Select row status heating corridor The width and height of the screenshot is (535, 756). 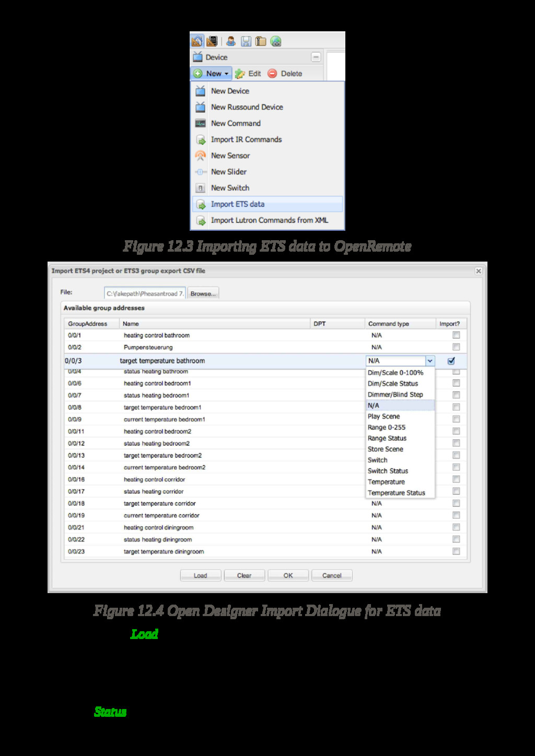[265, 491]
